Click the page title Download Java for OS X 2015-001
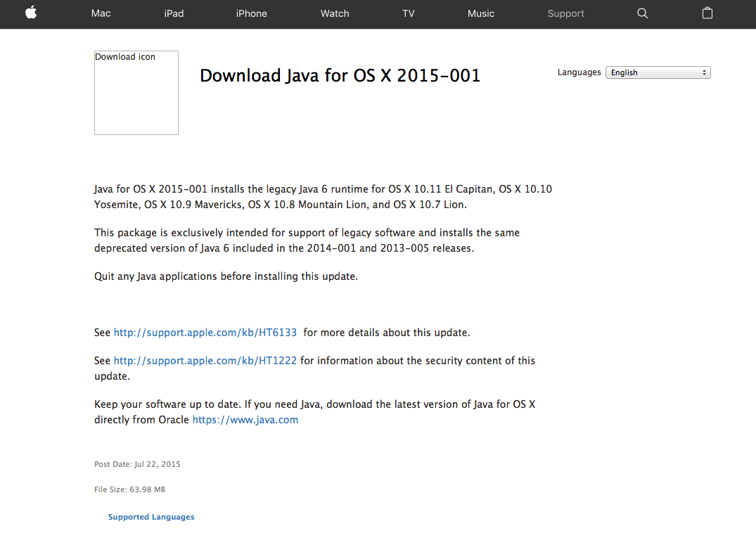 pyautogui.click(x=340, y=76)
